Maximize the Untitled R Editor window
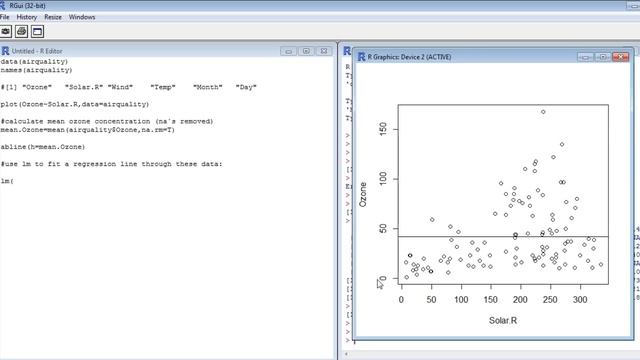The image size is (640, 360). [x=306, y=51]
